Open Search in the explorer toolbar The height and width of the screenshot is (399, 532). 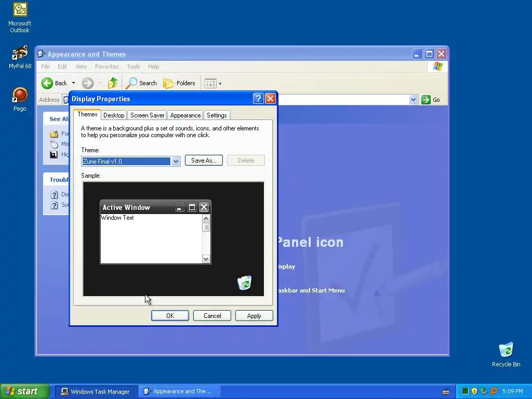141,83
